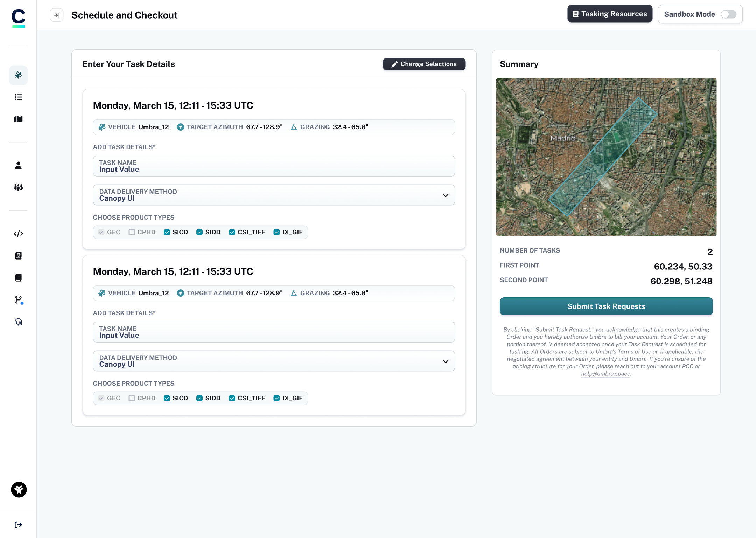
Task: Open the support headset icon
Action: coord(18,322)
